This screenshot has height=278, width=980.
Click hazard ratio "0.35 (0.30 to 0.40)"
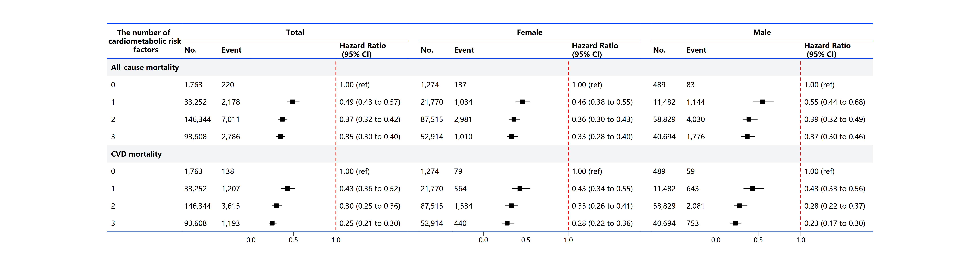coord(370,137)
